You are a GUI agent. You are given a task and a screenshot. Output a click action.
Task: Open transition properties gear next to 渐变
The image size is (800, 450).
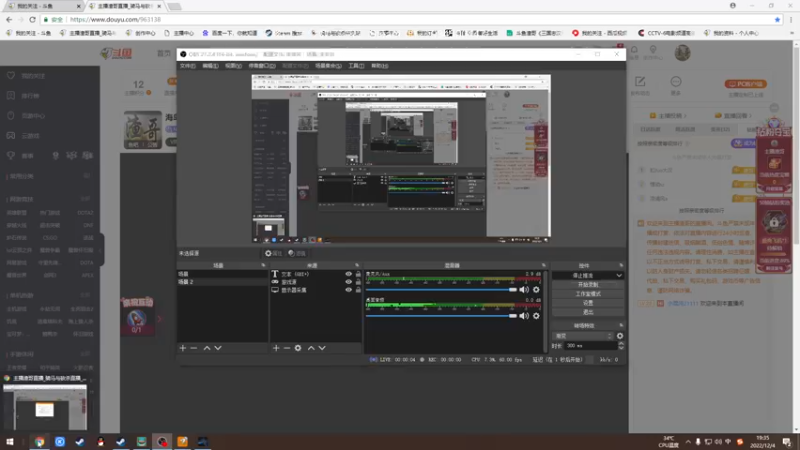(620, 336)
